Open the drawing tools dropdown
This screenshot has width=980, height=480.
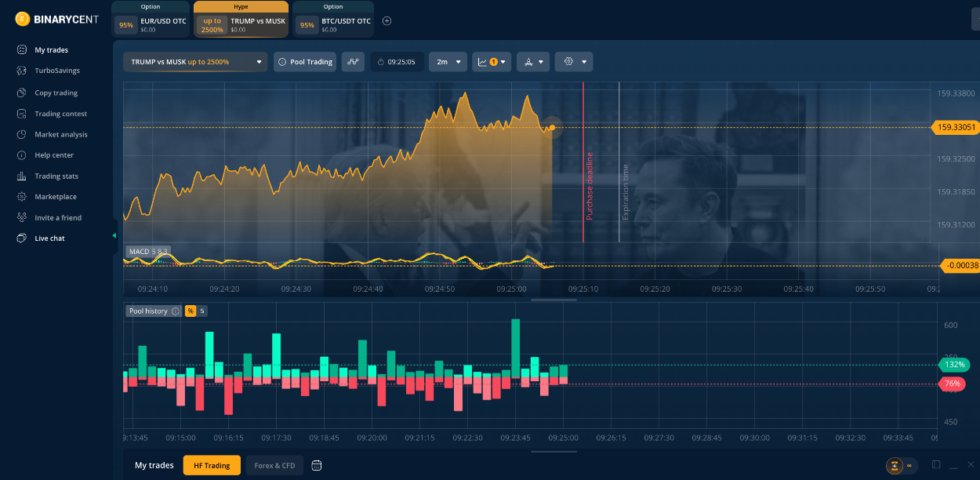tap(533, 62)
